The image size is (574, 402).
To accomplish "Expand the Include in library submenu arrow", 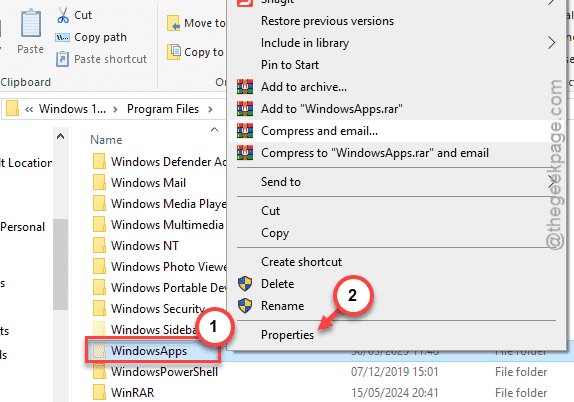I will [551, 43].
